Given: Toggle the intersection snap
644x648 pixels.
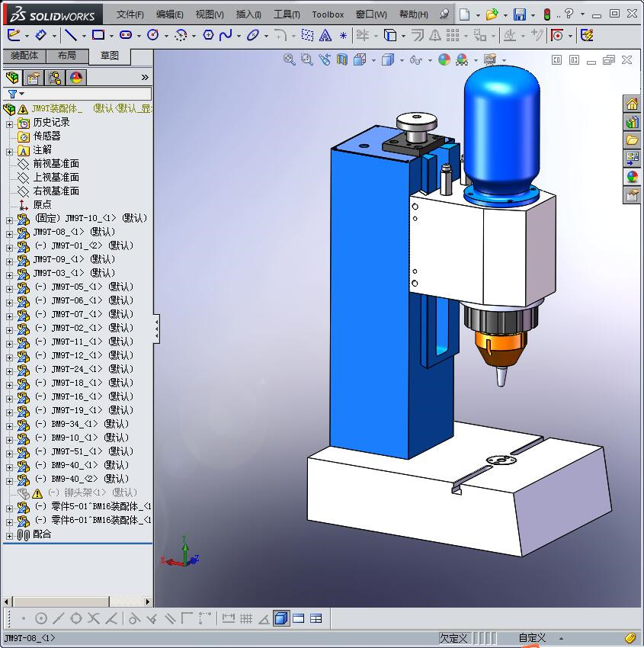Looking at the screenshot, I should pyautogui.click(x=94, y=618).
